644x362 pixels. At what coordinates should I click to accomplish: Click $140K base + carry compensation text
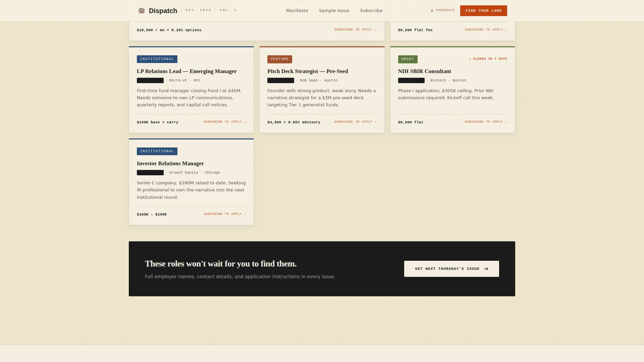[x=158, y=122]
